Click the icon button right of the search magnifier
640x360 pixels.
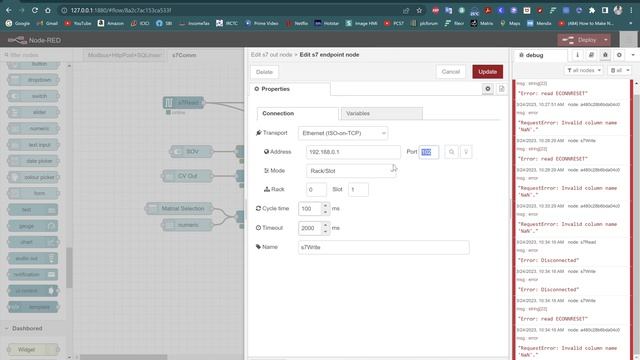tap(466, 152)
